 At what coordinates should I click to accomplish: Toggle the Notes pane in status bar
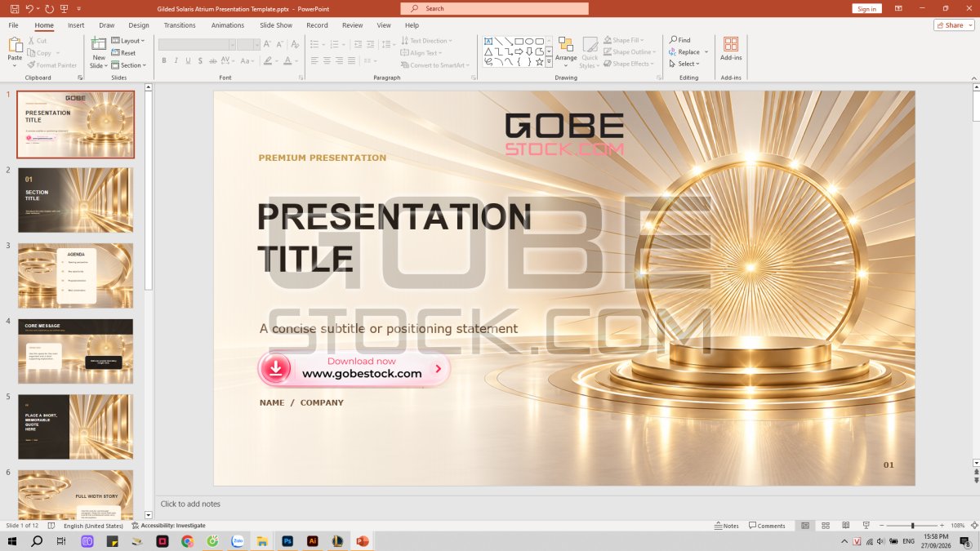click(x=726, y=526)
